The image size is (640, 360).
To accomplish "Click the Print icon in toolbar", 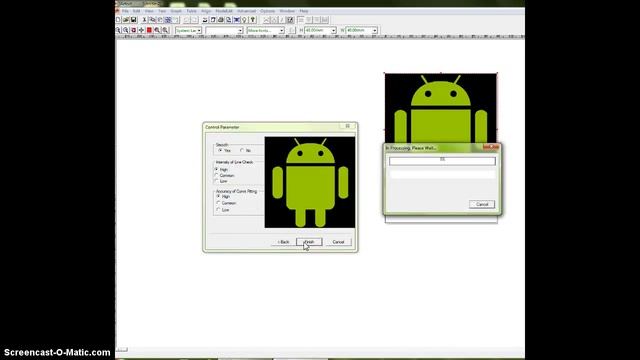I will 221,20.
